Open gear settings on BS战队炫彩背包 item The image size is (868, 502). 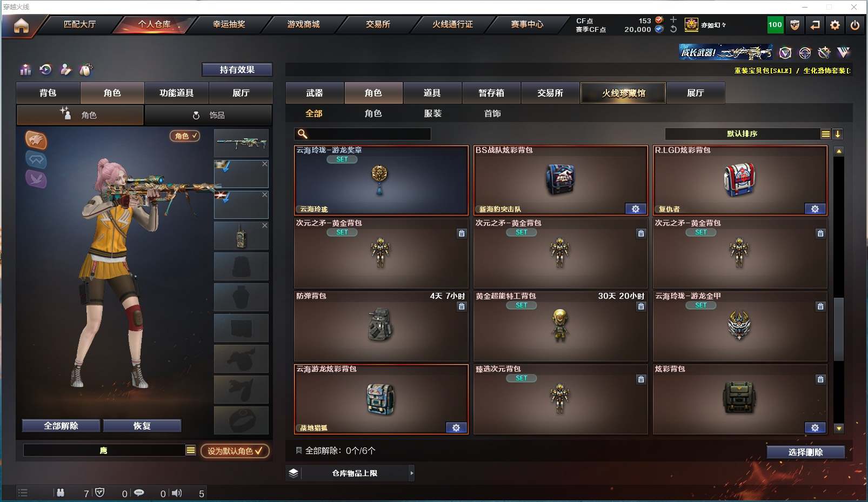(636, 209)
